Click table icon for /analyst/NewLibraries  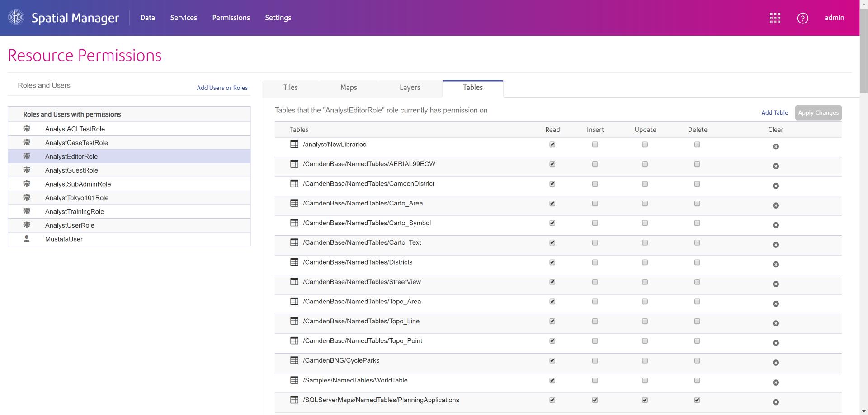(x=294, y=145)
